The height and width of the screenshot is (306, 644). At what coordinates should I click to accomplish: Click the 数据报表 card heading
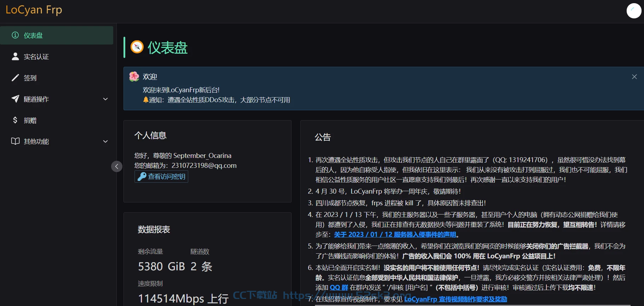click(x=154, y=229)
